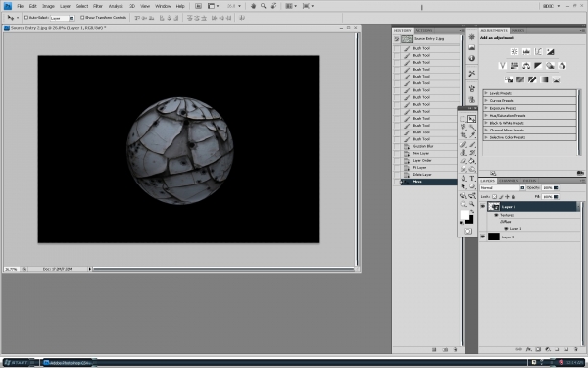Toggle Lock all padlock icon
This screenshot has height=368, width=588.
[x=514, y=197]
